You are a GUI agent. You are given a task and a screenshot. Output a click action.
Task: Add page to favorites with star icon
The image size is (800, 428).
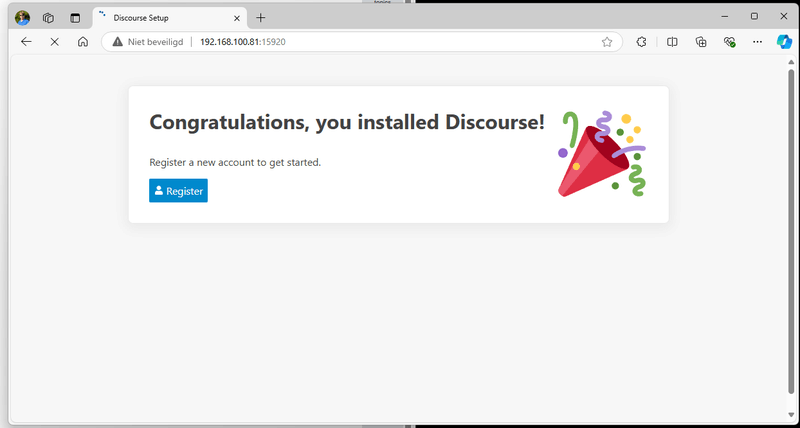(x=607, y=42)
